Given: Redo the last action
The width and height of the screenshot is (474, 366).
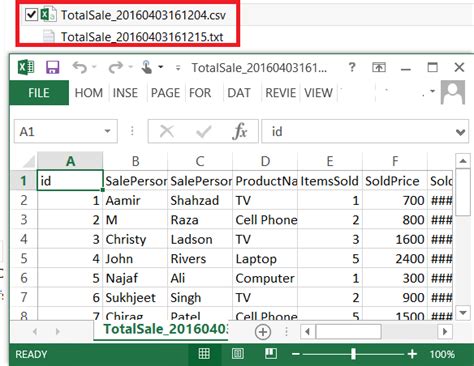Looking at the screenshot, I should pos(116,67).
